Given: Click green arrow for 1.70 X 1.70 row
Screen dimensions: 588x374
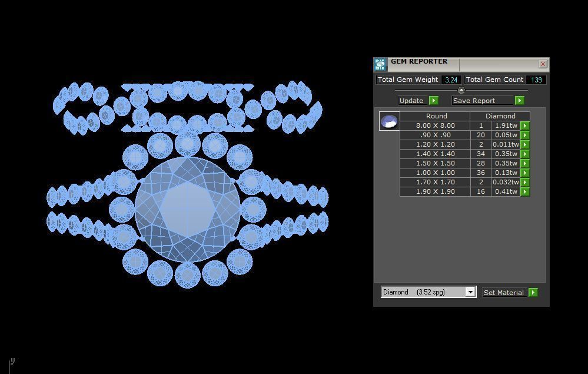Looking at the screenshot, I should [x=525, y=182].
